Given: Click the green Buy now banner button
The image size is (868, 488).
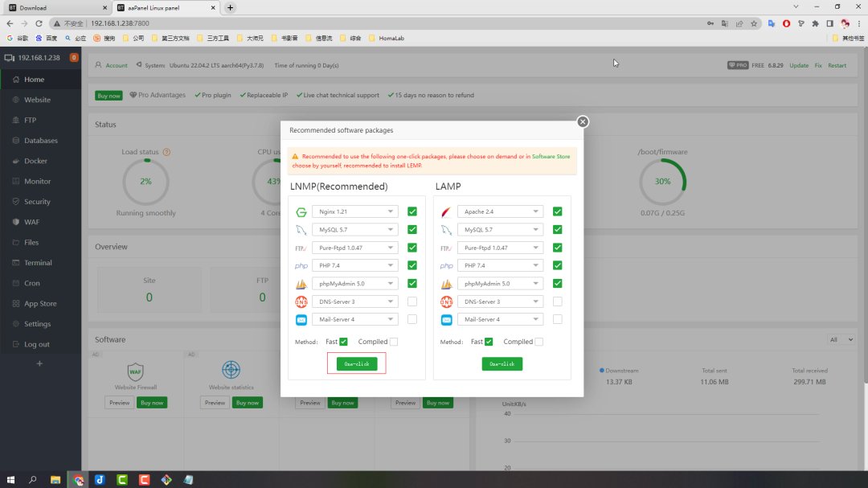Looking at the screenshot, I should click(108, 96).
